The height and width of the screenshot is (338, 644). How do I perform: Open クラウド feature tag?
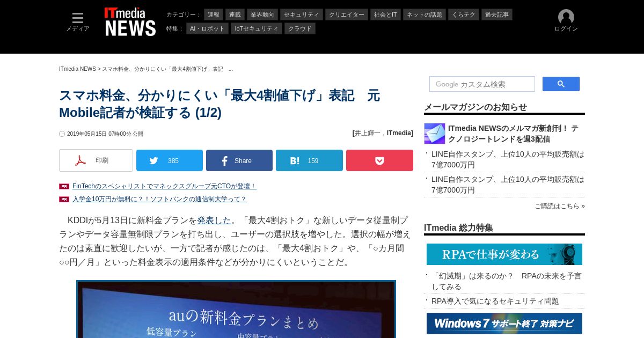coord(300,28)
